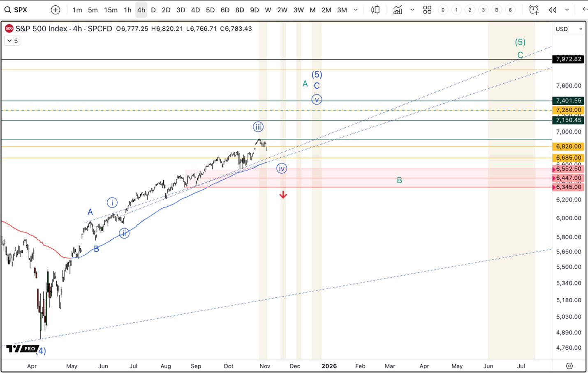Click the circled 3 layout button
The image size is (588, 373).
tap(483, 10)
